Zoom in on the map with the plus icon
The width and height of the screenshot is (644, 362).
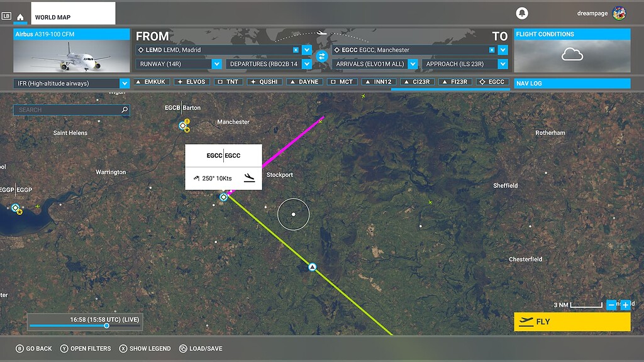tap(625, 305)
